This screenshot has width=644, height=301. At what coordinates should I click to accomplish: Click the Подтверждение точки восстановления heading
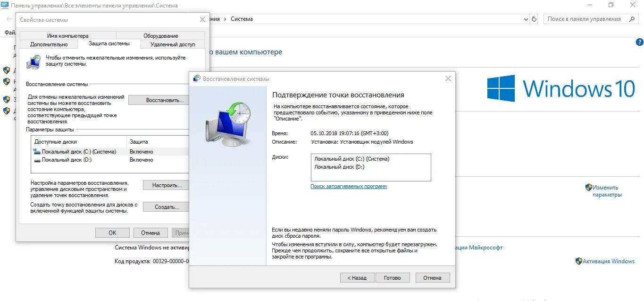(x=338, y=95)
